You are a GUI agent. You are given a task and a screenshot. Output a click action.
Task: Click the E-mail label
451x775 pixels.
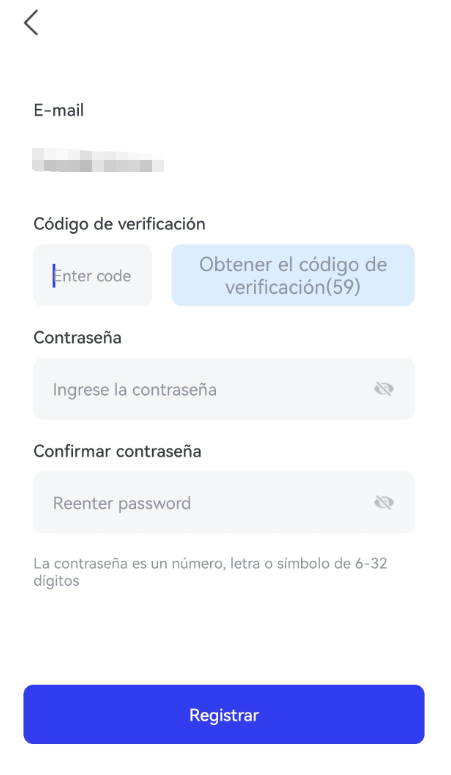pos(59,110)
